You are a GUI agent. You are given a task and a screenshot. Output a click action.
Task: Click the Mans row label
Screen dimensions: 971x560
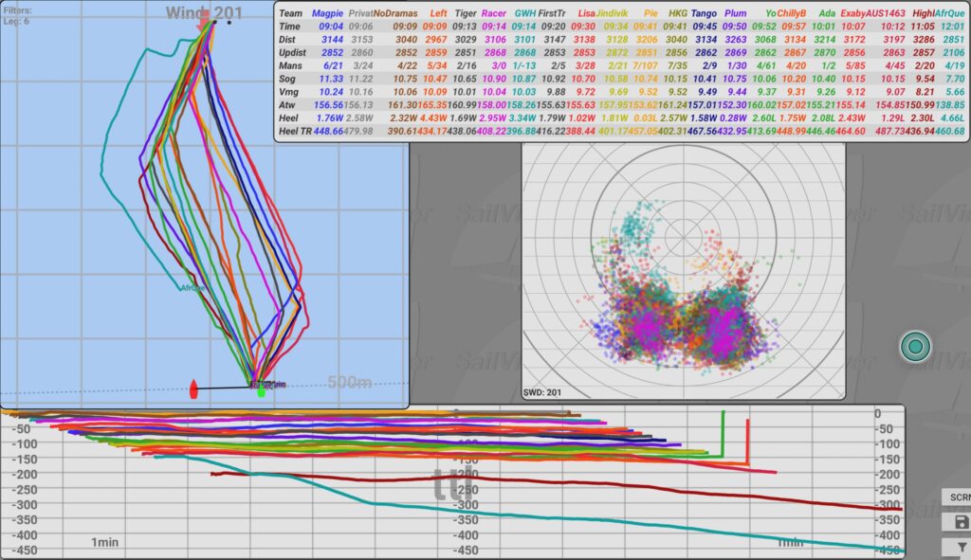click(x=290, y=65)
